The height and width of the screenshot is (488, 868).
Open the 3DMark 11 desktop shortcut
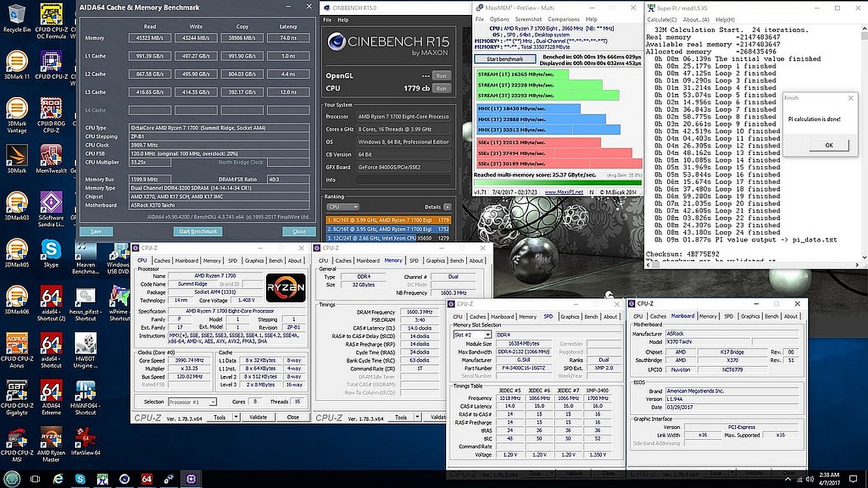[x=16, y=65]
